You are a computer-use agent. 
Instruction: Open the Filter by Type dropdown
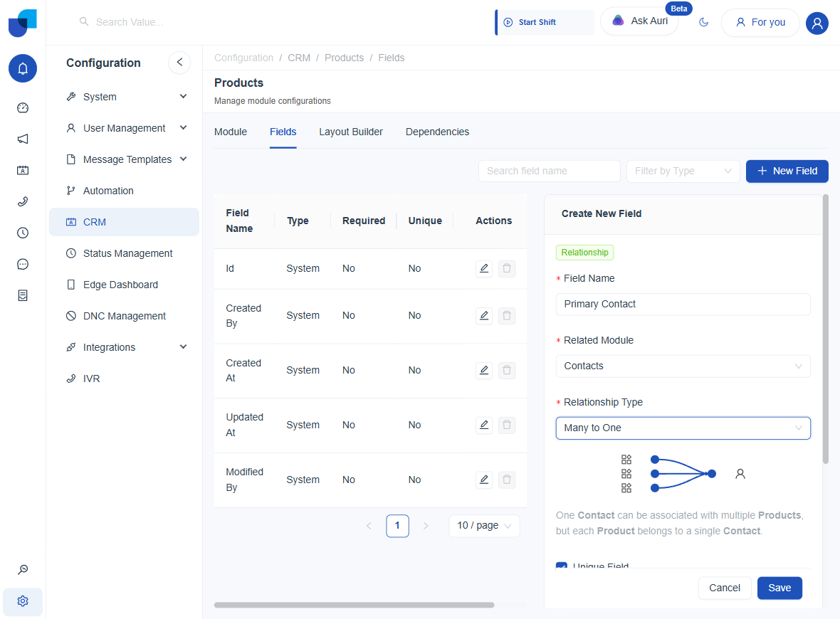(x=683, y=171)
